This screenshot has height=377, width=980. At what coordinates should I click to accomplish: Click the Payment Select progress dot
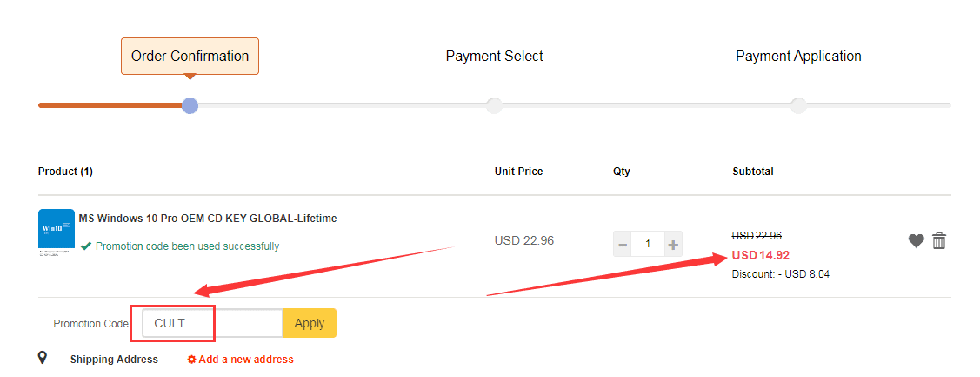[494, 105]
